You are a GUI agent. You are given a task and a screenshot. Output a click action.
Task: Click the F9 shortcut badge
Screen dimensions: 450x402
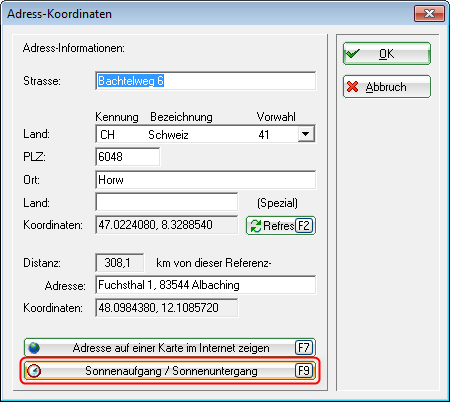[x=304, y=371]
